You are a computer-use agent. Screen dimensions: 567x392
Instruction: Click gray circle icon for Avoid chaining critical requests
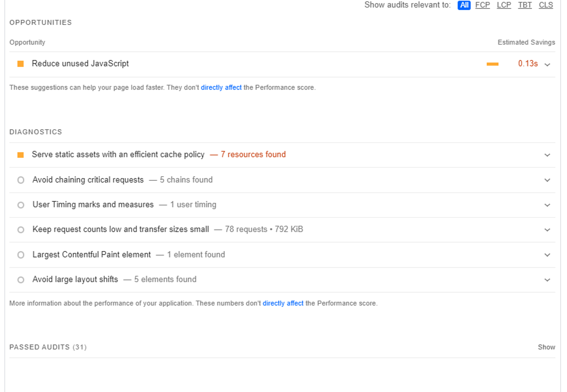21,180
